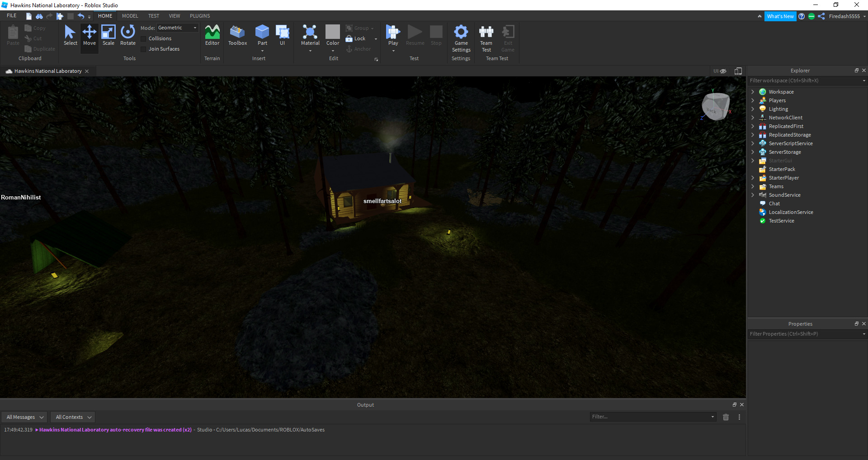Image resolution: width=868 pixels, height=460 pixels.
Task: Open output options three-dot menu
Action: pyautogui.click(x=739, y=417)
